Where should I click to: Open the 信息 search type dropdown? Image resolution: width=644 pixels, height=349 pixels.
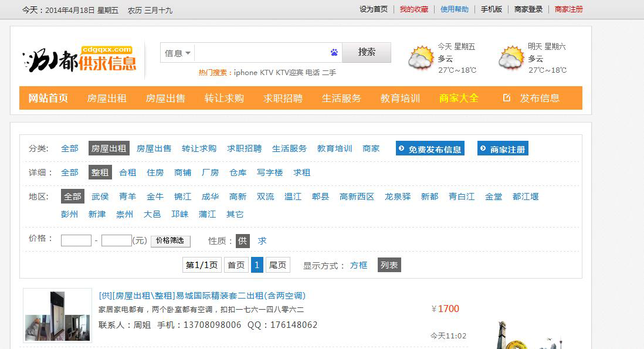click(178, 53)
